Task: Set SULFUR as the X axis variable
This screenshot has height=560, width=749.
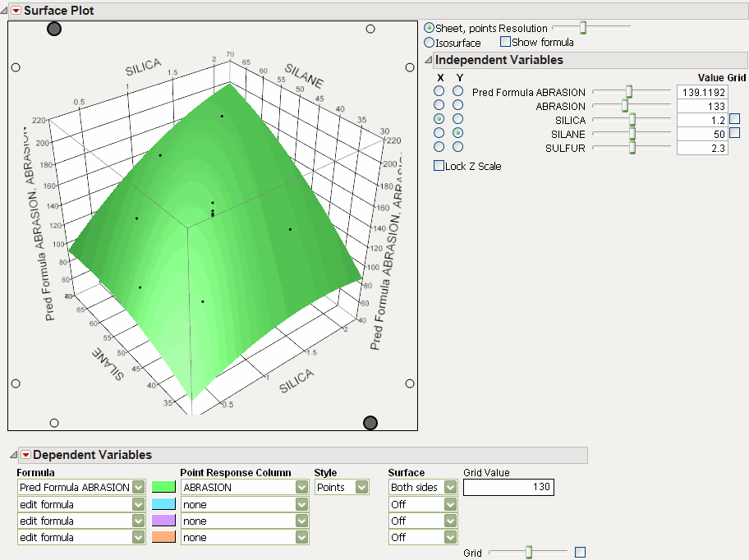Action: [x=440, y=147]
